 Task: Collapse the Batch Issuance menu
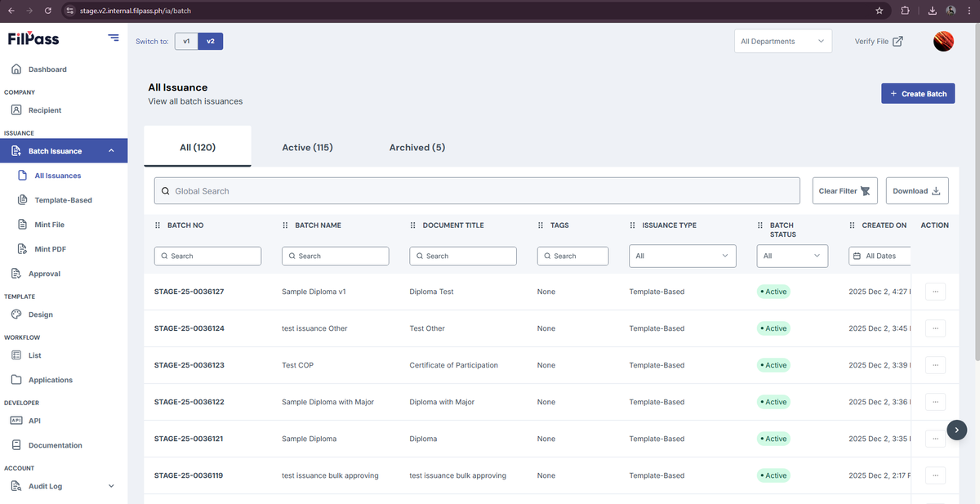pos(111,151)
